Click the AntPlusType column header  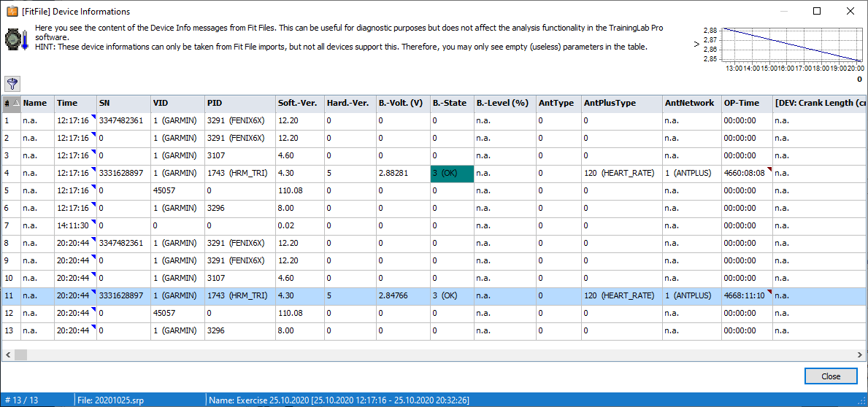(610, 103)
